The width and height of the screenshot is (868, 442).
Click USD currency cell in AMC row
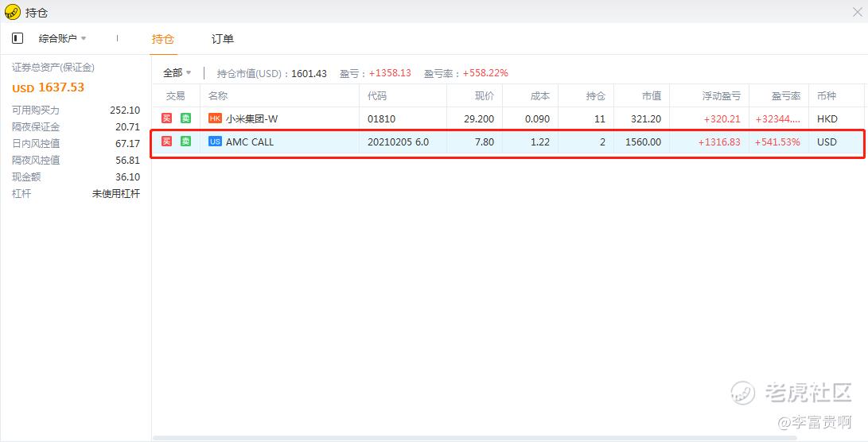click(827, 142)
